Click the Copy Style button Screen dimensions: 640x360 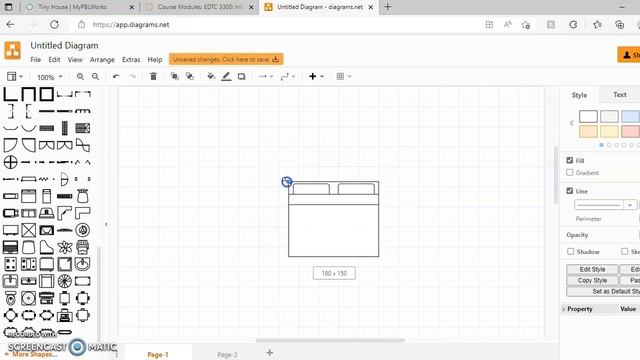click(592, 280)
